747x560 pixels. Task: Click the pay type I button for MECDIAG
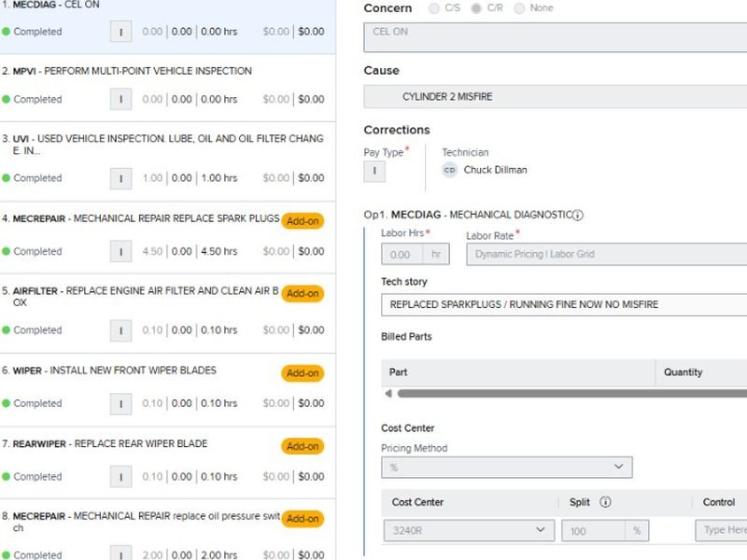tap(121, 32)
